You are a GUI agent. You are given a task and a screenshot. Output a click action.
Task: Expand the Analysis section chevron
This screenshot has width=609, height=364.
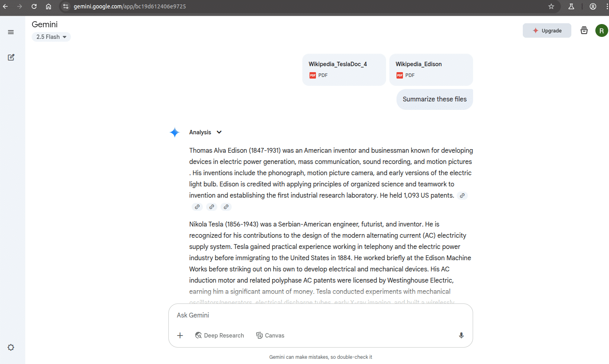[x=219, y=132]
